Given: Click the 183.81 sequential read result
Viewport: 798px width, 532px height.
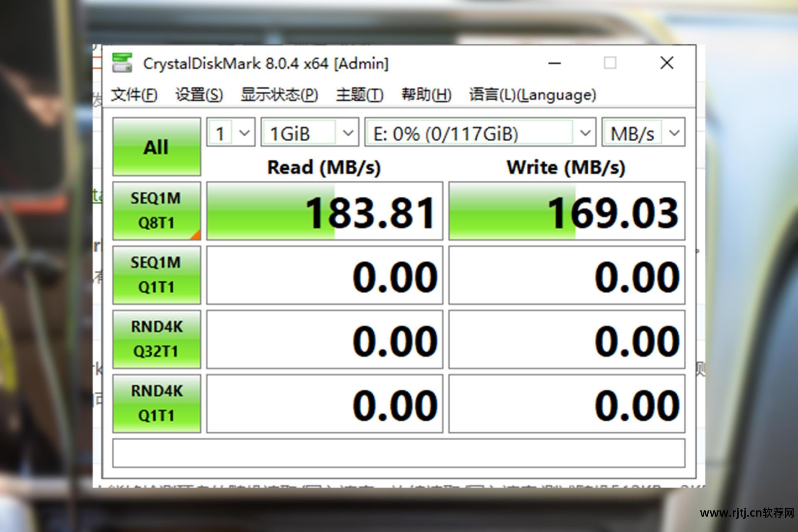Looking at the screenshot, I should pyautogui.click(x=325, y=211).
